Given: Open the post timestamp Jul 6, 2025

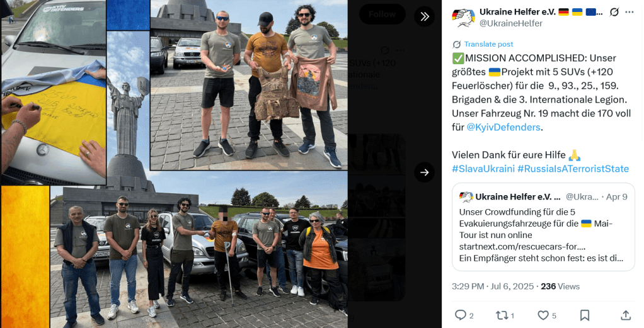Looking at the screenshot, I should click(493, 286).
